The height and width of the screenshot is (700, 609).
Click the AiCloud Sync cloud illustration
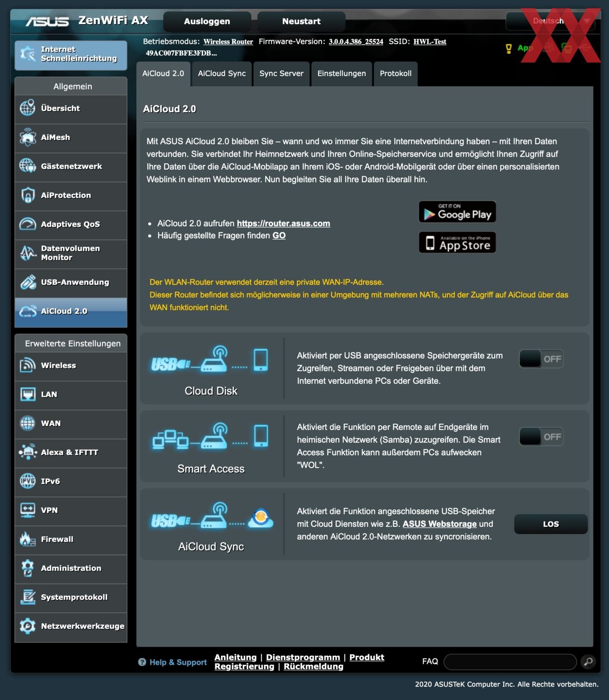212,516
